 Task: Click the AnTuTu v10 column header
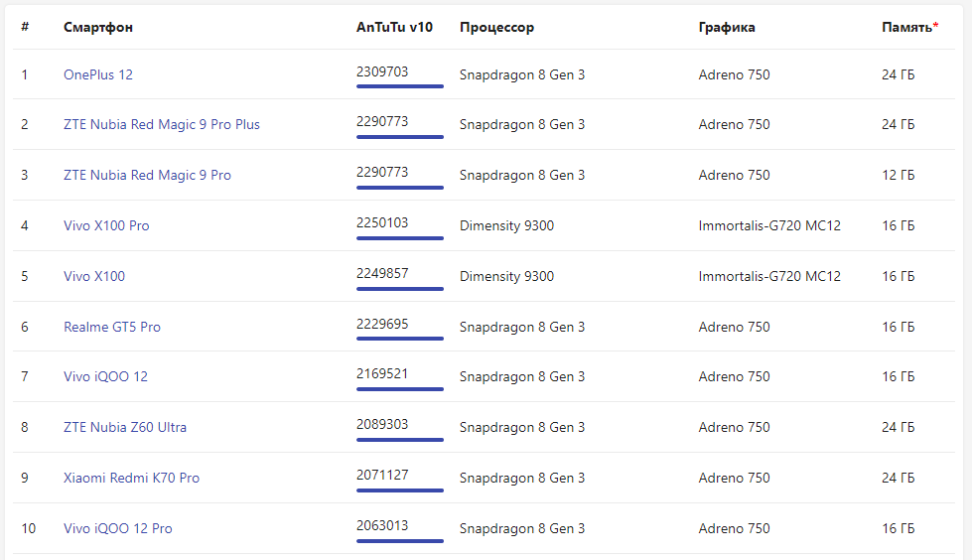pyautogui.click(x=394, y=27)
